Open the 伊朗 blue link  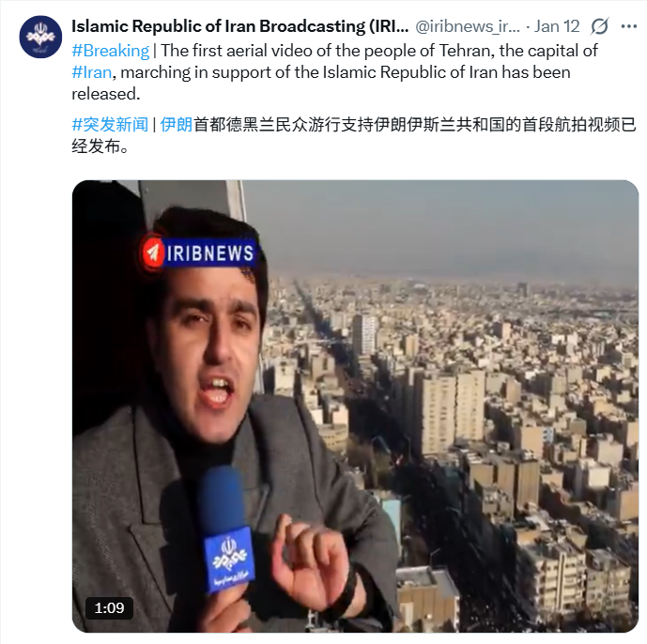[x=177, y=124]
